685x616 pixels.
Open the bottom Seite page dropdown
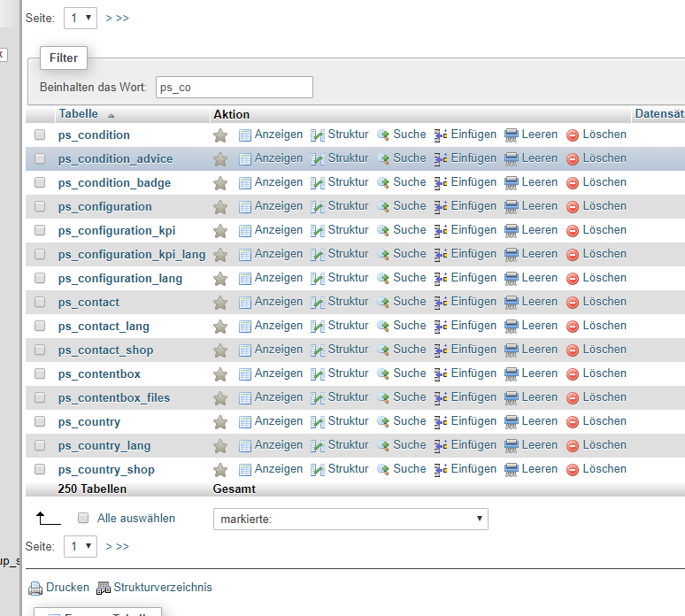[81, 547]
